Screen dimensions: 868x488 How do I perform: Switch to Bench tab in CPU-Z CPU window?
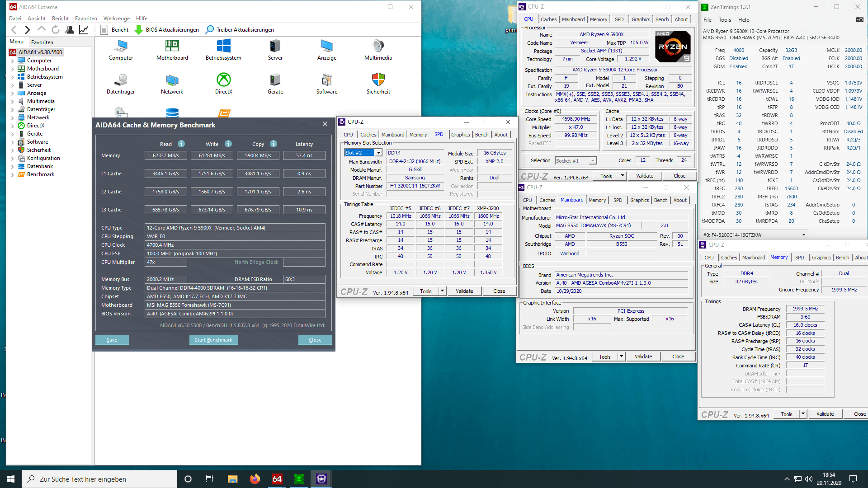(x=662, y=19)
